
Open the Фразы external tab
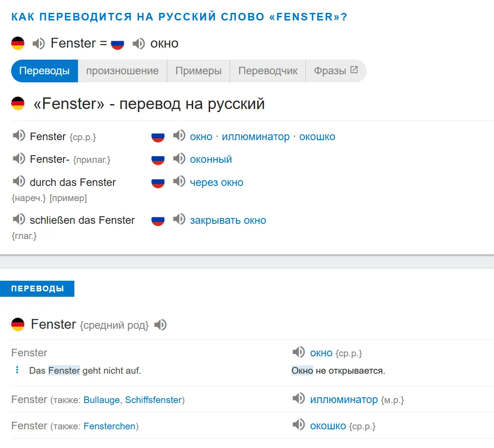[x=336, y=71]
